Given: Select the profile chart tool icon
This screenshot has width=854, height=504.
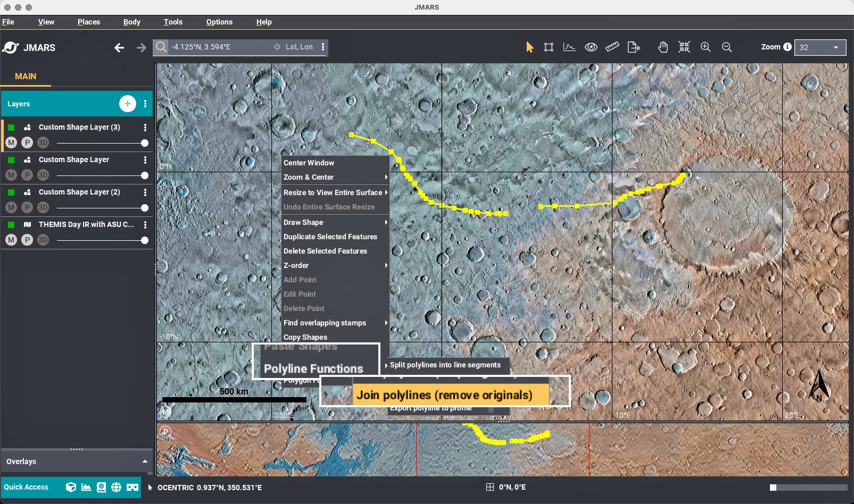Looking at the screenshot, I should point(569,47).
